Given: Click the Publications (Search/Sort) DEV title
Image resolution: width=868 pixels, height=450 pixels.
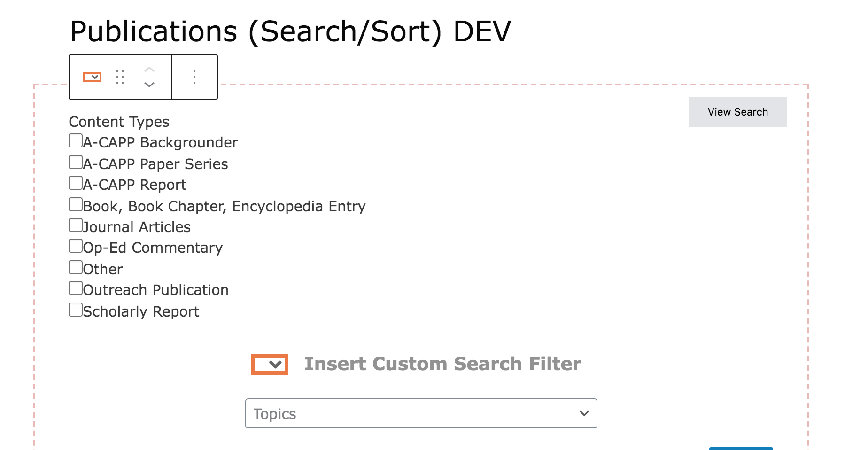Looking at the screenshot, I should 290,31.
